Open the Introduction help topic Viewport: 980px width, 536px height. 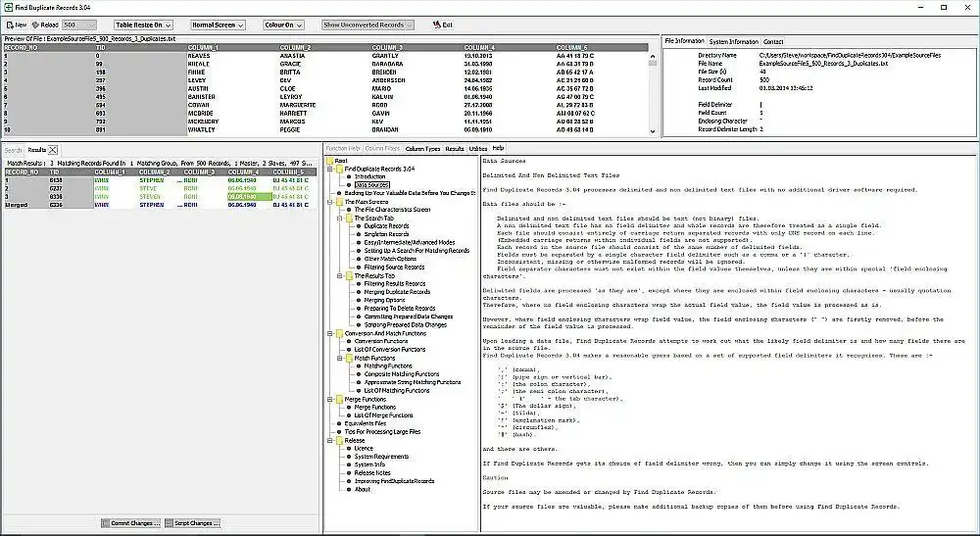click(x=370, y=176)
